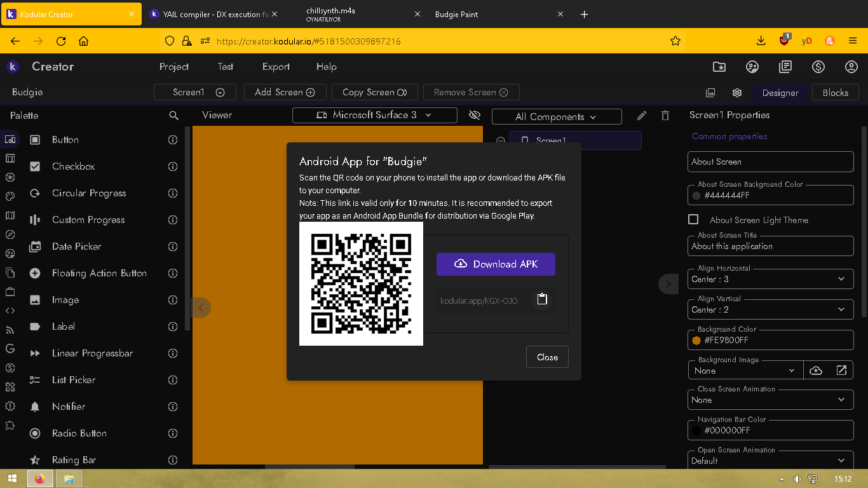Screen dimensions: 868x488
Task: Click the clipboard copy icon beside kodular.app link
Action: (x=542, y=299)
